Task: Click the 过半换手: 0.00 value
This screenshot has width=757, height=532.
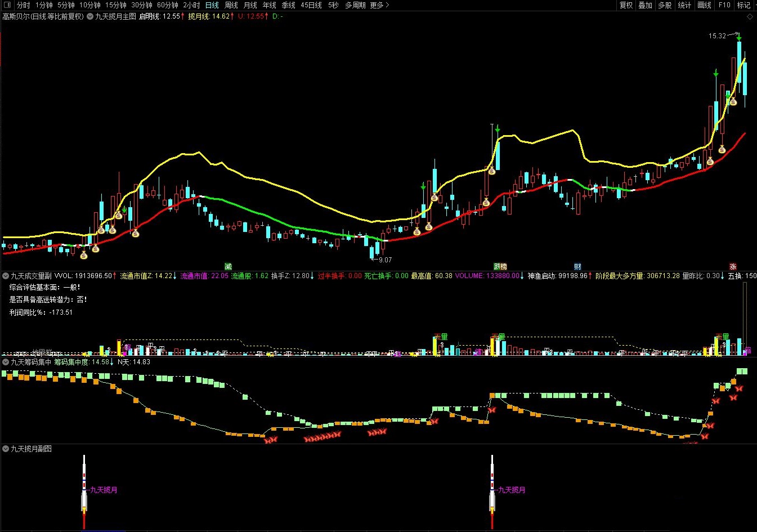Action: (x=340, y=276)
